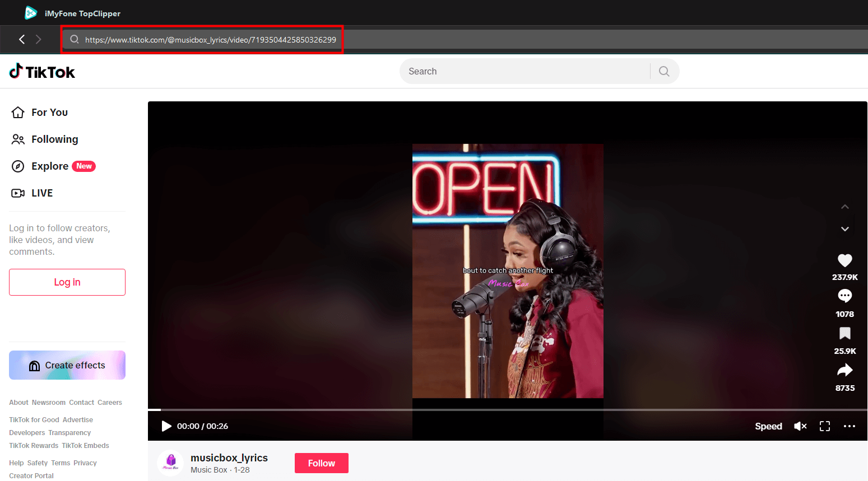This screenshot has height=481, width=868.
Task: Open the Advertise link
Action: point(78,420)
